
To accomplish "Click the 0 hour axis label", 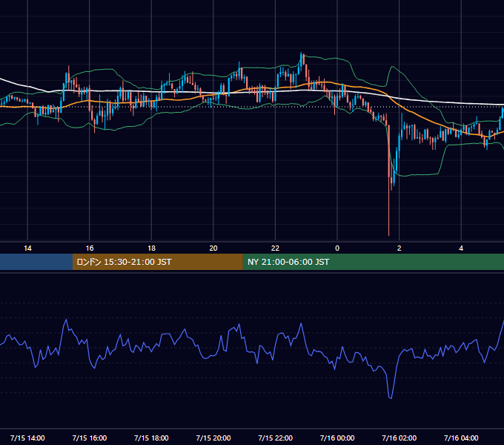I will 337,248.
